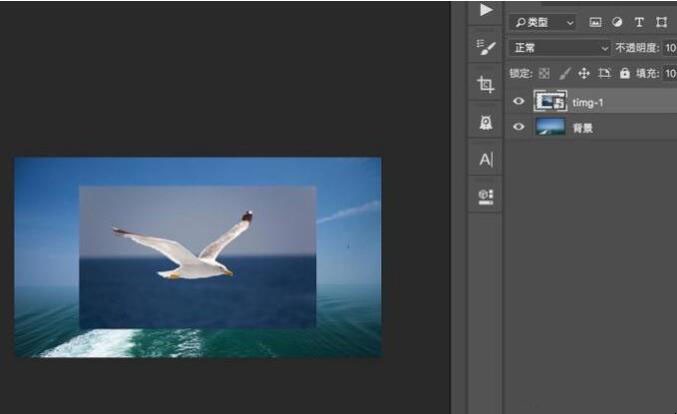Filter layers by adjustment layer icon
The width and height of the screenshot is (677, 414).
point(617,22)
